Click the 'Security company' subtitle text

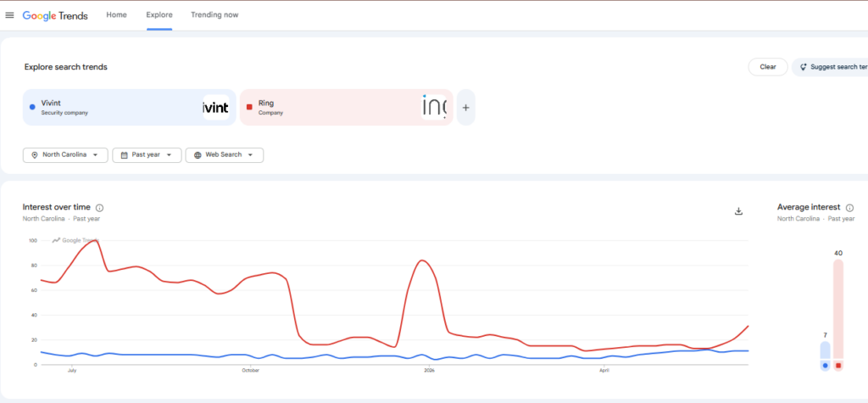(64, 113)
